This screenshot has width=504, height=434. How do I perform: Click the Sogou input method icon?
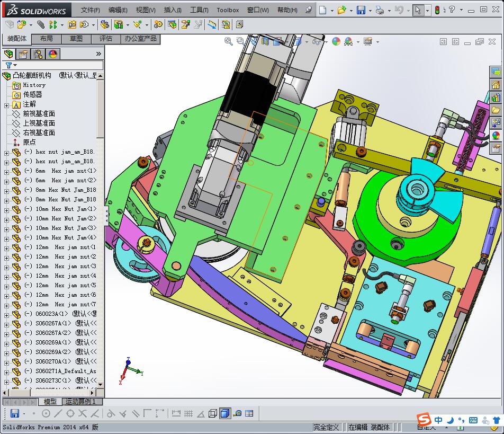coord(424,419)
